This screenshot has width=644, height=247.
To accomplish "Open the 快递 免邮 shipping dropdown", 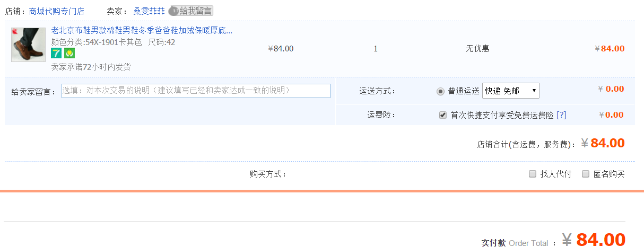I will point(510,91).
